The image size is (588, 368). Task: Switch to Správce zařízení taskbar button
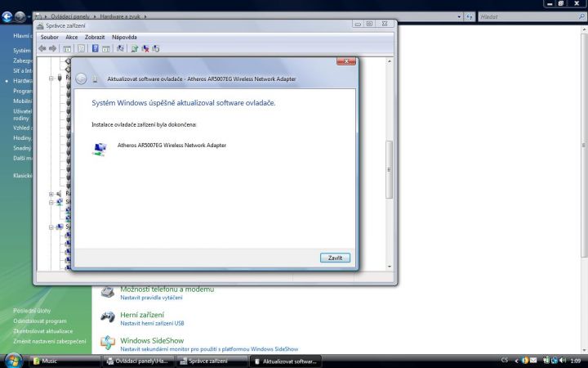(212, 361)
